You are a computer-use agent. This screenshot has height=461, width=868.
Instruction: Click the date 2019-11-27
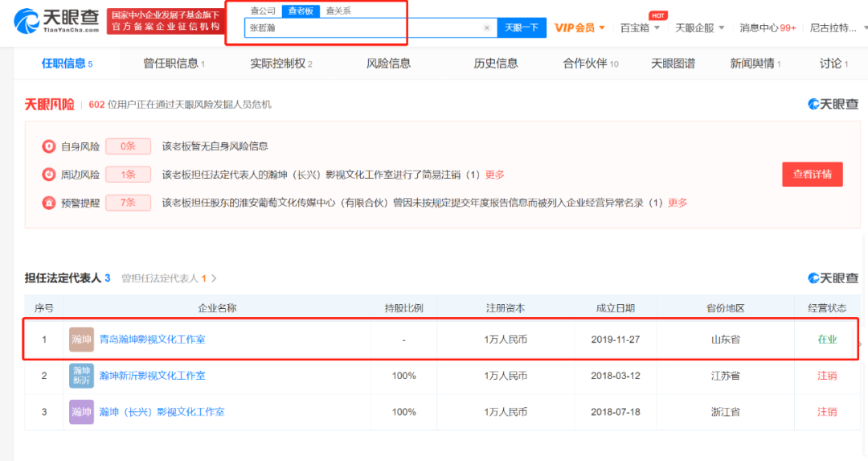click(616, 339)
